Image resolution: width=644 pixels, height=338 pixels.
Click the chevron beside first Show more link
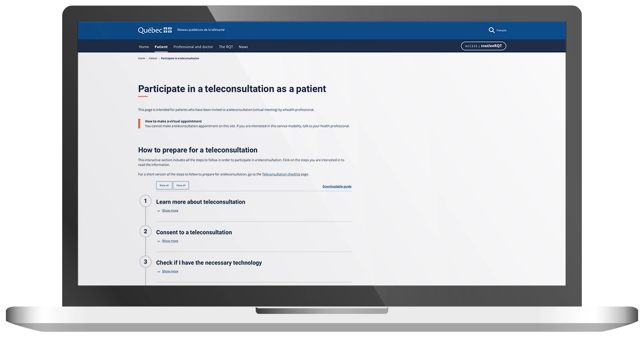point(159,210)
